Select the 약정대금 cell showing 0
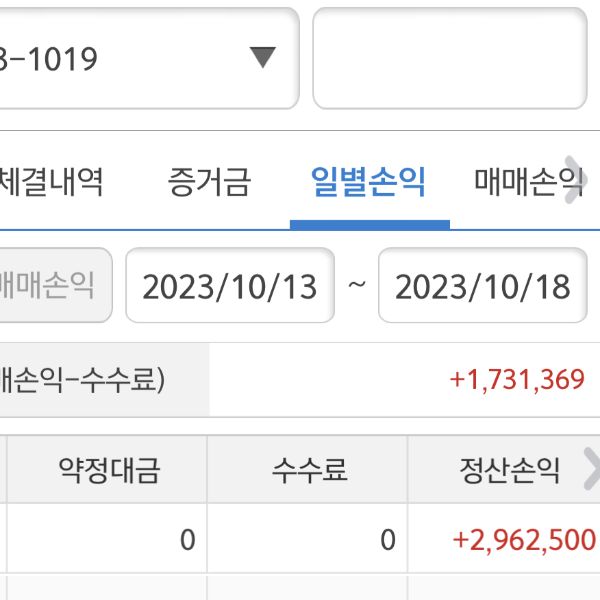 187,540
